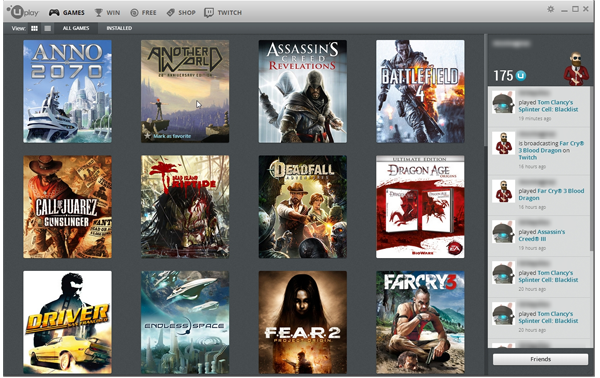Image resolution: width=600 pixels, height=378 pixels.
Task: Click the game controller icon beside Games
Action: point(54,13)
